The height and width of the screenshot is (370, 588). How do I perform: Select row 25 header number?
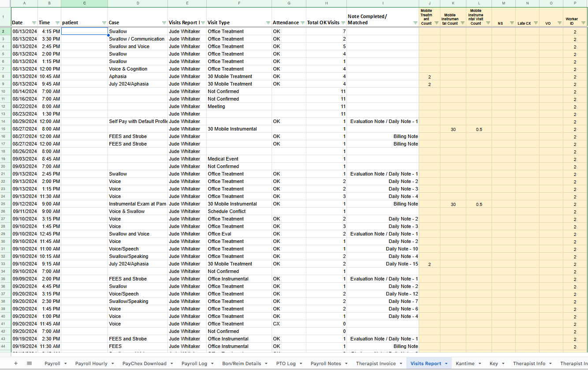click(x=5, y=204)
